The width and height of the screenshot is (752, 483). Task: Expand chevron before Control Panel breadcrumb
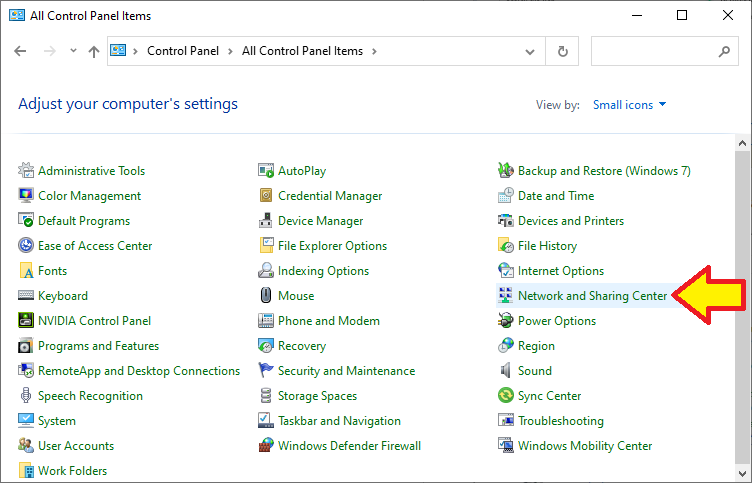coord(135,51)
